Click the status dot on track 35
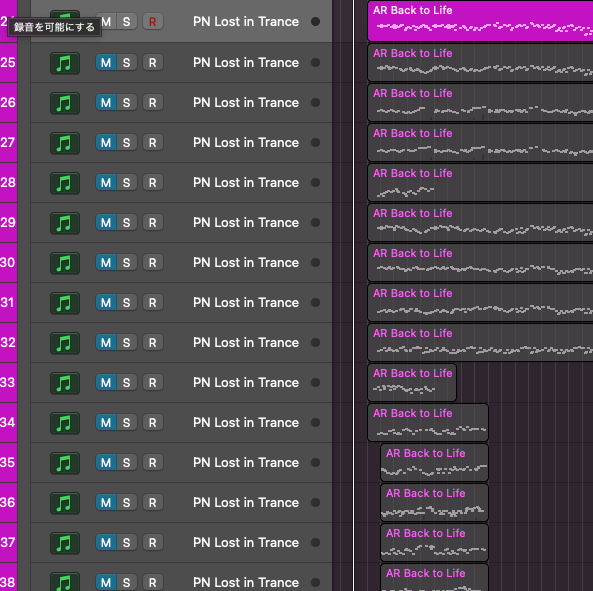The height and width of the screenshot is (591, 593). coord(315,463)
